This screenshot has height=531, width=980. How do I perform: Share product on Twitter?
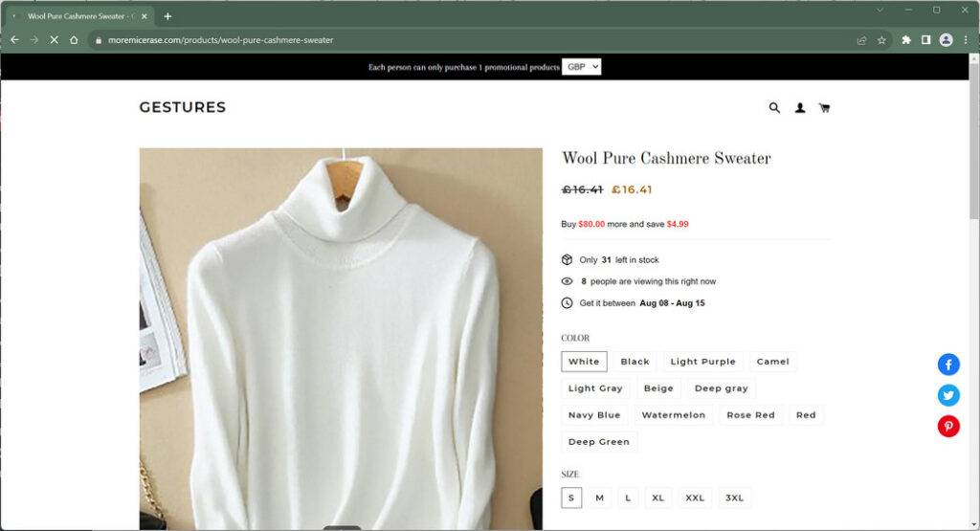[x=948, y=395]
